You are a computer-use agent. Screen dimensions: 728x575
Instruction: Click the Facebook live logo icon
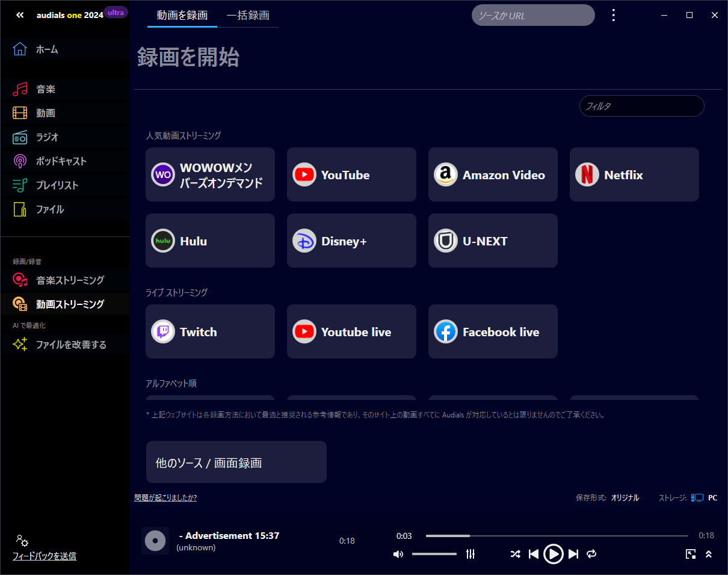click(446, 332)
